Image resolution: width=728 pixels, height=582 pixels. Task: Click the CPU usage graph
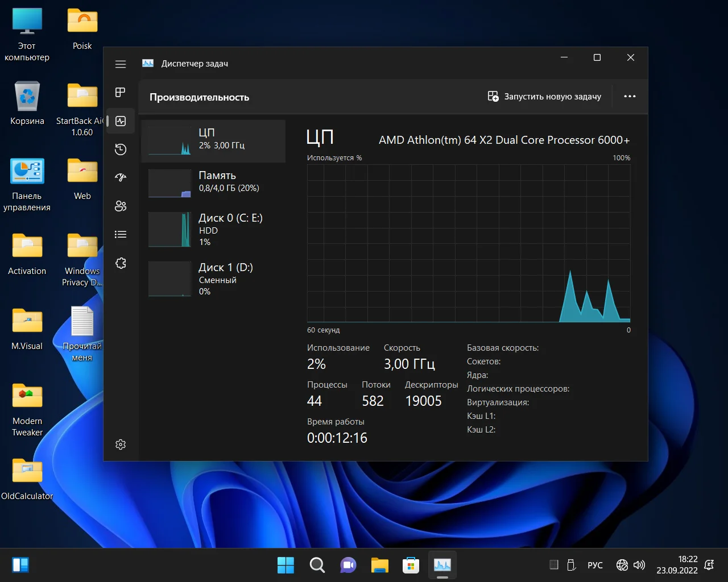(468, 243)
